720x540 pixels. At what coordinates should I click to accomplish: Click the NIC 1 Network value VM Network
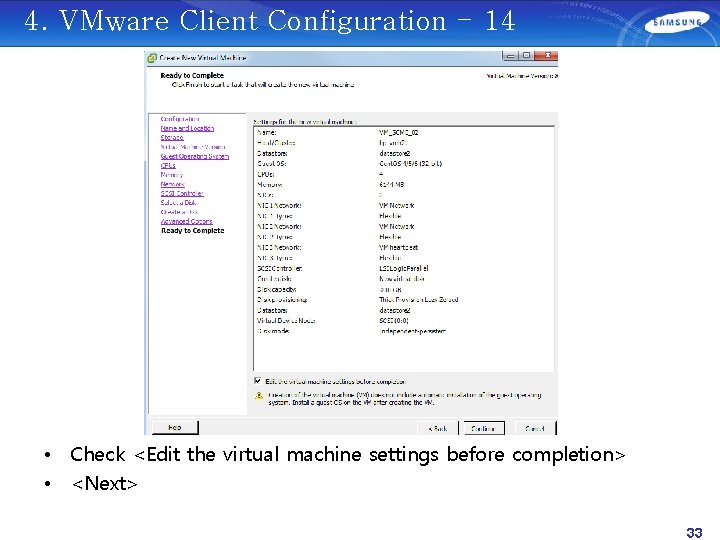click(x=397, y=205)
